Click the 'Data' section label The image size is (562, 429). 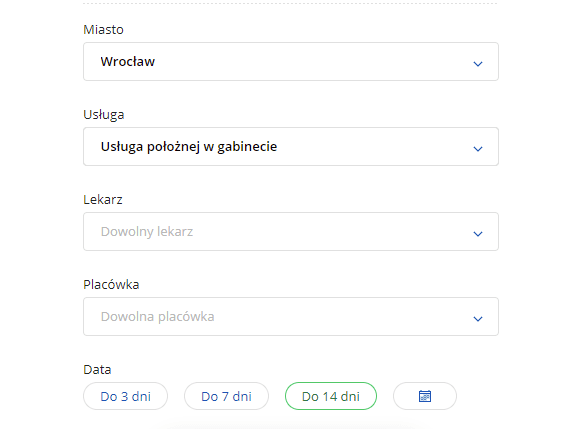click(x=97, y=369)
